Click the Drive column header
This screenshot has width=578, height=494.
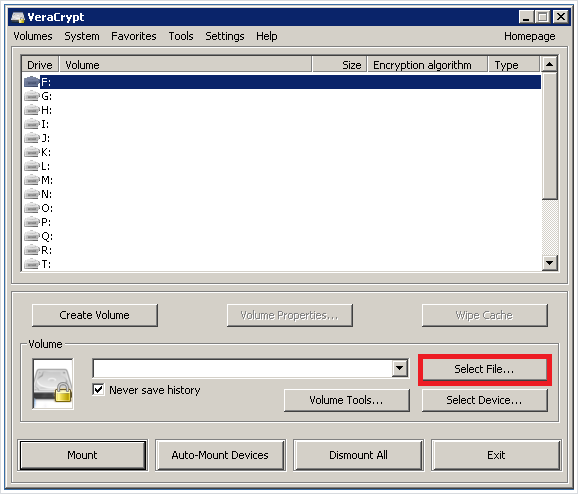point(40,65)
